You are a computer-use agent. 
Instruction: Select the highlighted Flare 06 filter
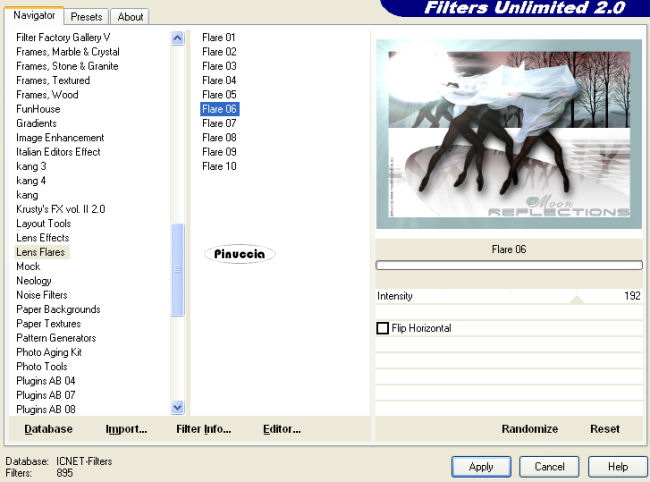(219, 109)
